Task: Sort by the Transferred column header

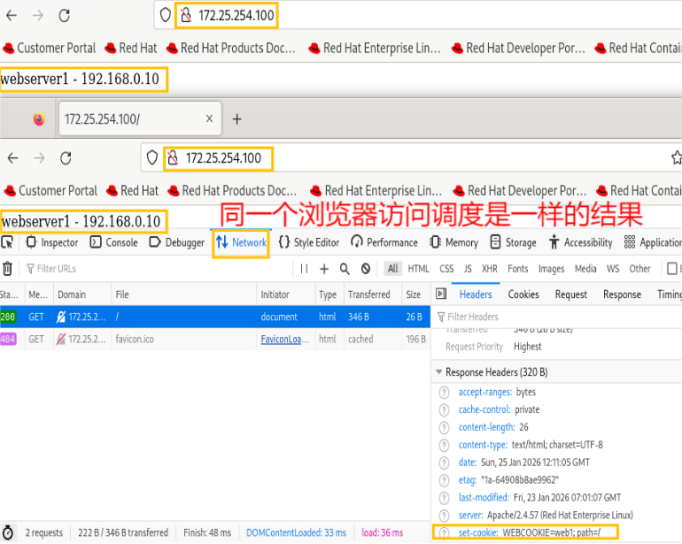Action: pos(373,294)
